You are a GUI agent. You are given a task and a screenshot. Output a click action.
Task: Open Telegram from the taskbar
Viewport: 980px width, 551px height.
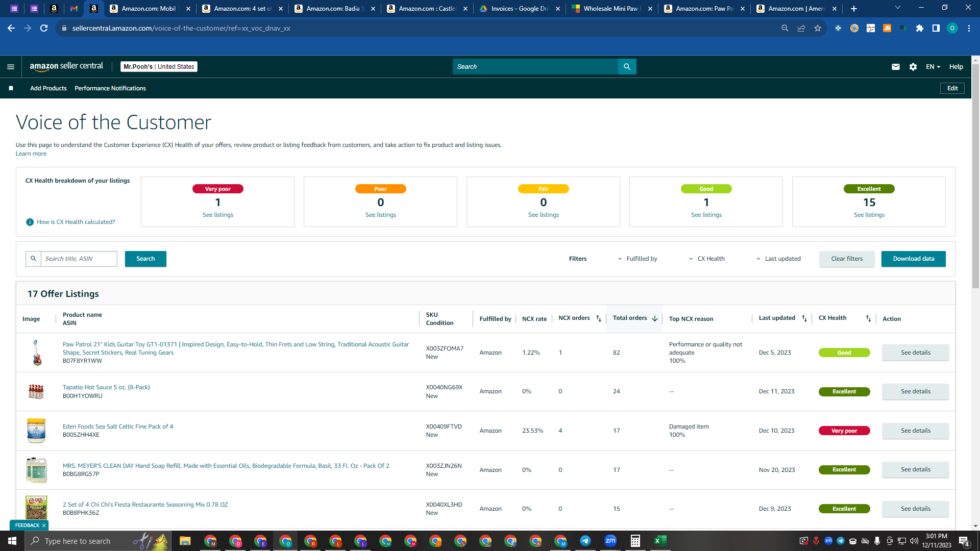pos(585,541)
